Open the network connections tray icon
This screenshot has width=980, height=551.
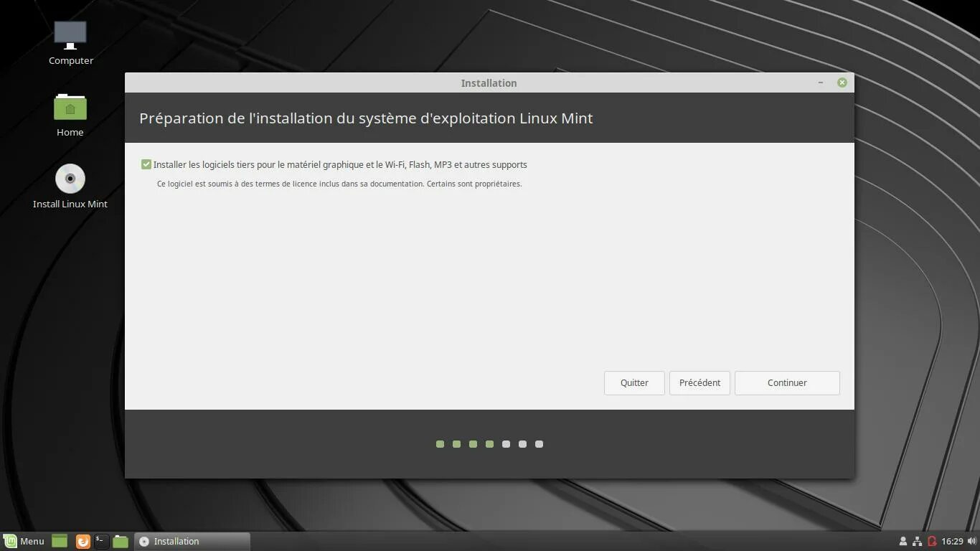pyautogui.click(x=917, y=541)
